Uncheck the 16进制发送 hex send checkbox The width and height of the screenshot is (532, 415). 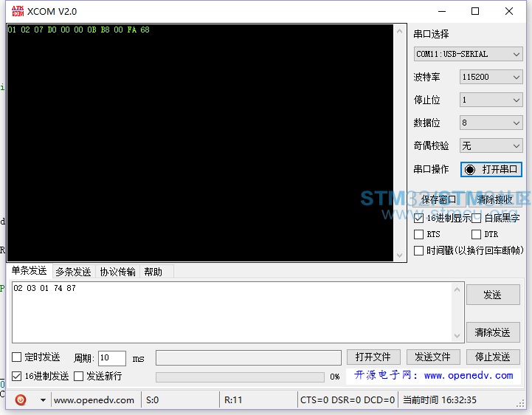(x=17, y=376)
